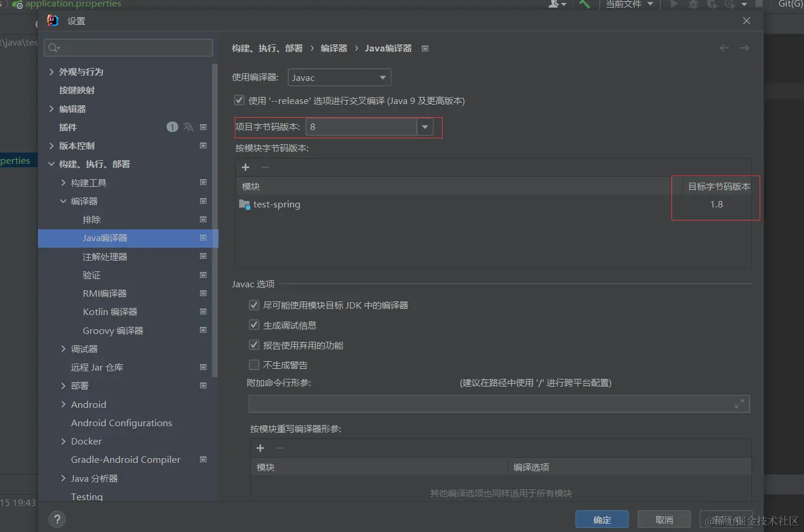This screenshot has height=532, width=804.
Task: Navigate back with the left arrow icon
Action: tap(724, 48)
